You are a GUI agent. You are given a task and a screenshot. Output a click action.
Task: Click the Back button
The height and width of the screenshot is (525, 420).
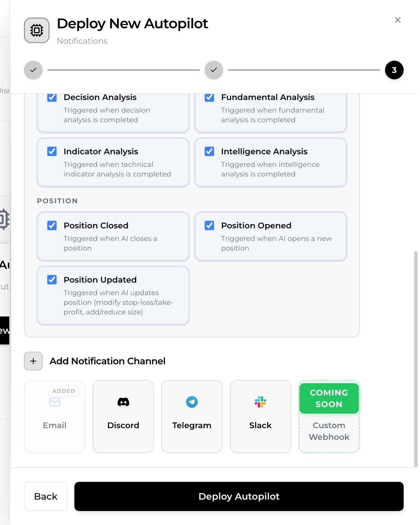click(x=46, y=496)
